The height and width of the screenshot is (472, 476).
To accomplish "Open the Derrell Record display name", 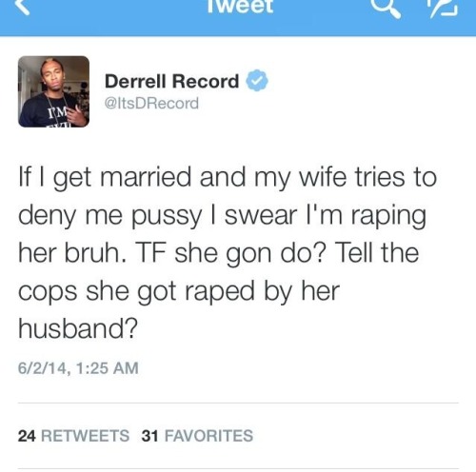I will click(171, 81).
